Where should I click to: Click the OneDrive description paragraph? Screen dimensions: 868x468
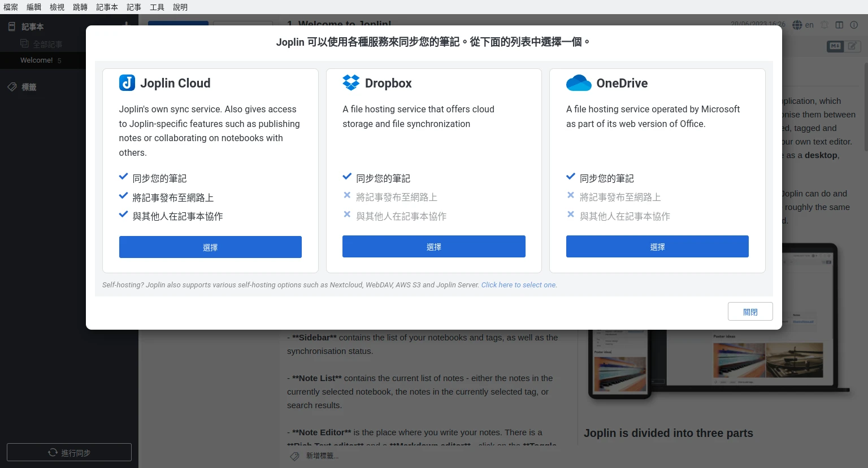(653, 116)
